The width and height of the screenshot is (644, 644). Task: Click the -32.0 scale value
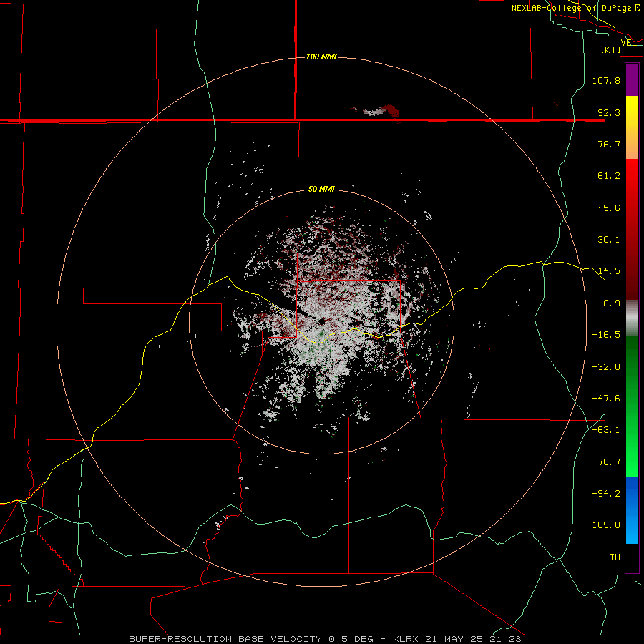[x=606, y=367]
